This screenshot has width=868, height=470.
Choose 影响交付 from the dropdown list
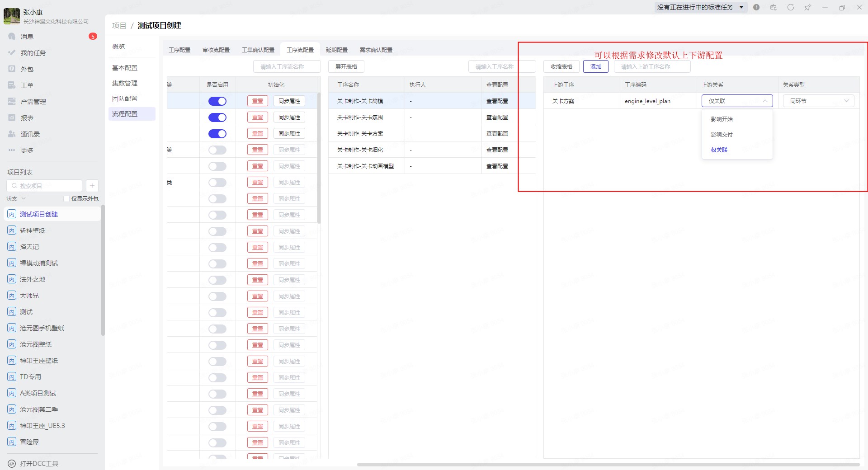click(x=722, y=135)
